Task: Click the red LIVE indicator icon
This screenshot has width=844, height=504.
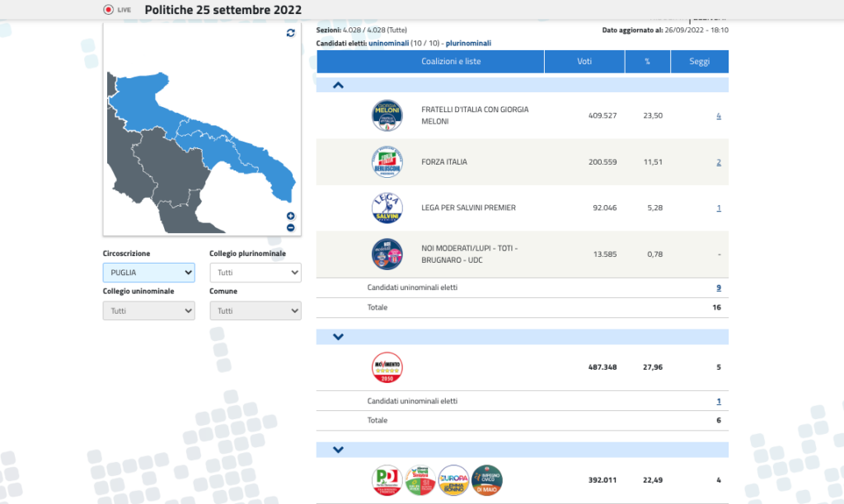Action: click(108, 10)
